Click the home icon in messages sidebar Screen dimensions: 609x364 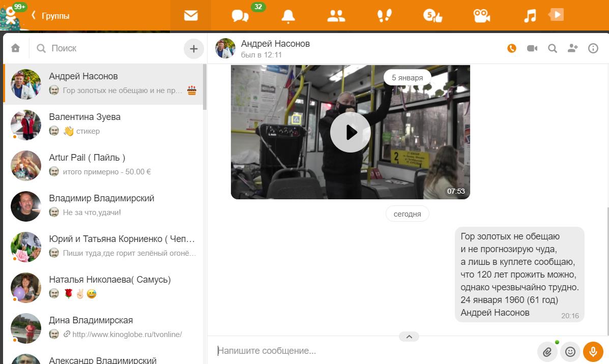(16, 48)
